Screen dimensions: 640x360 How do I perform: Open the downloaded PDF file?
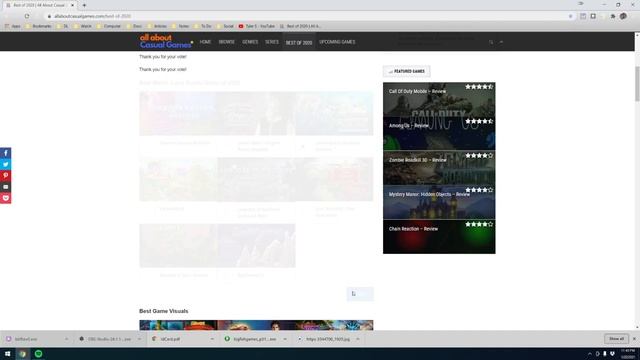pos(167,339)
